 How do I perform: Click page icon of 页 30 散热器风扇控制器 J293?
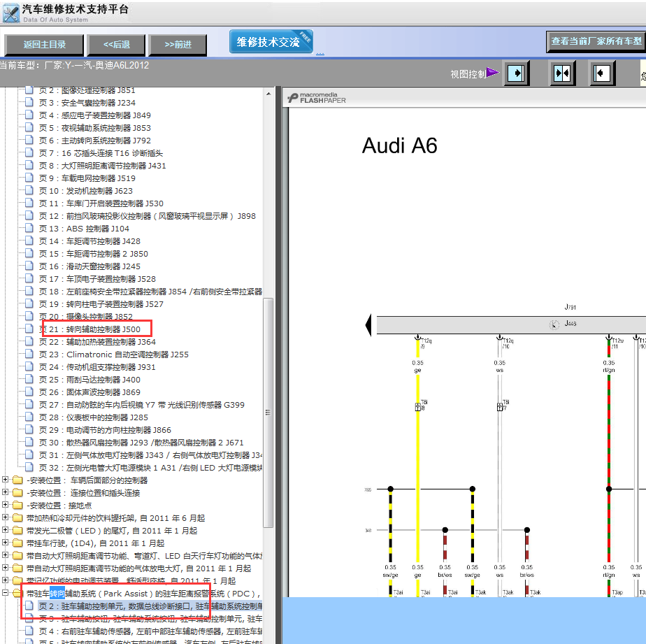(29, 442)
